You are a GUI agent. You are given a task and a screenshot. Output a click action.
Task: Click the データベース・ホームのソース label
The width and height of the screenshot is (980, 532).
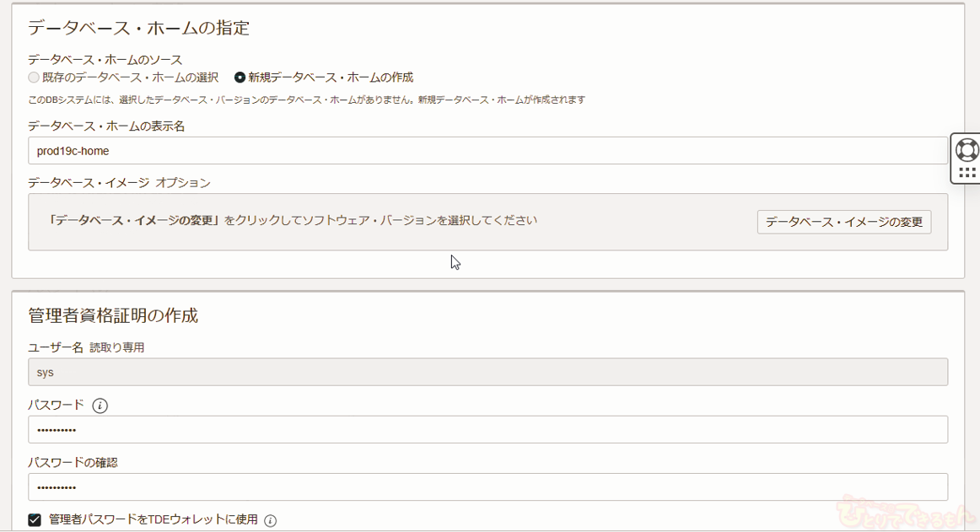coord(105,60)
